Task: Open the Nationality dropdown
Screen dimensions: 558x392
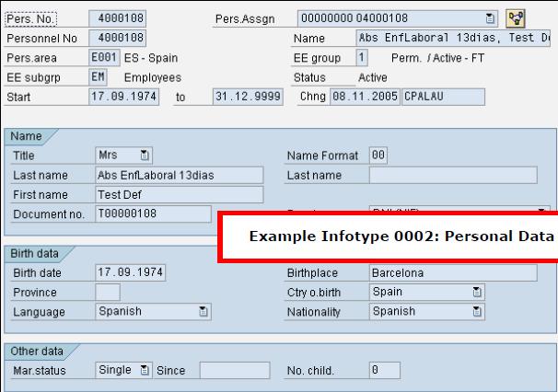Action: point(477,312)
